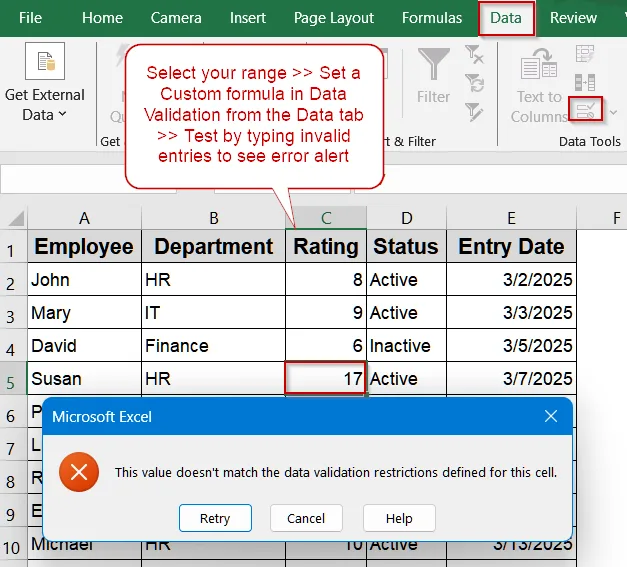This screenshot has width=627, height=567.
Task: Click the Select All corner triangle
Action: click(16, 219)
